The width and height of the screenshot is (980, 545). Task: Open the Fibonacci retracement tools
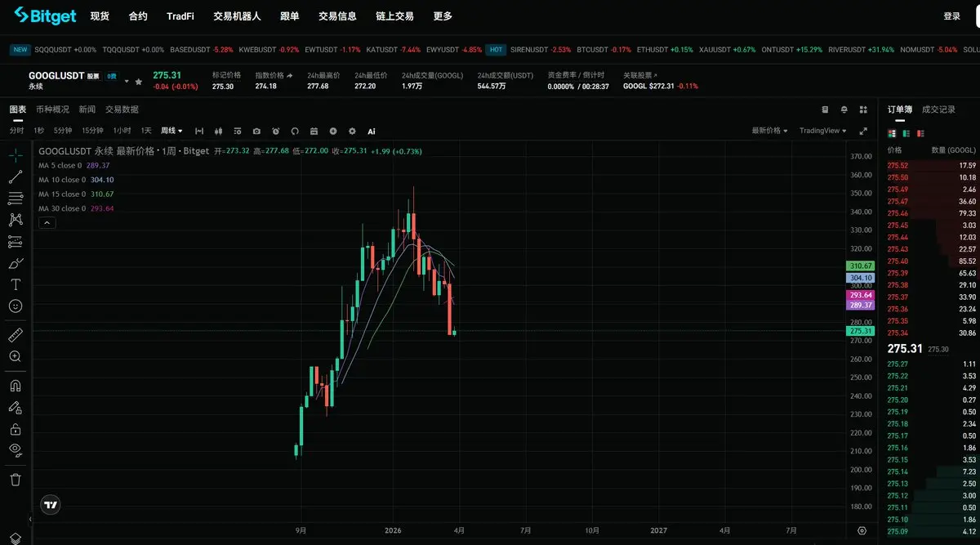pyautogui.click(x=16, y=198)
